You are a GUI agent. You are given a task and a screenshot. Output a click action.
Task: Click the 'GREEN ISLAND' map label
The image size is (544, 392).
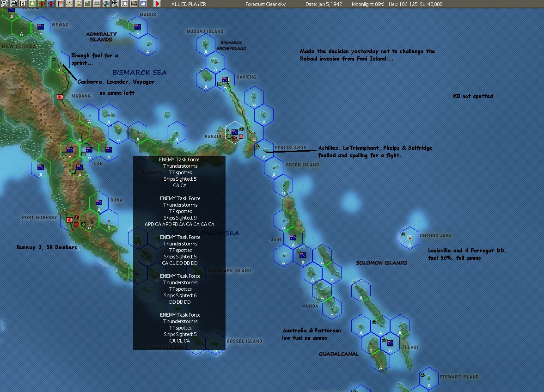[x=302, y=165]
